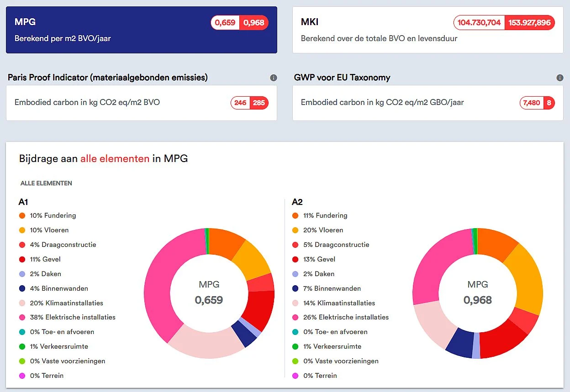
Task: Select the MPG card
Action: pyautogui.click(x=142, y=30)
